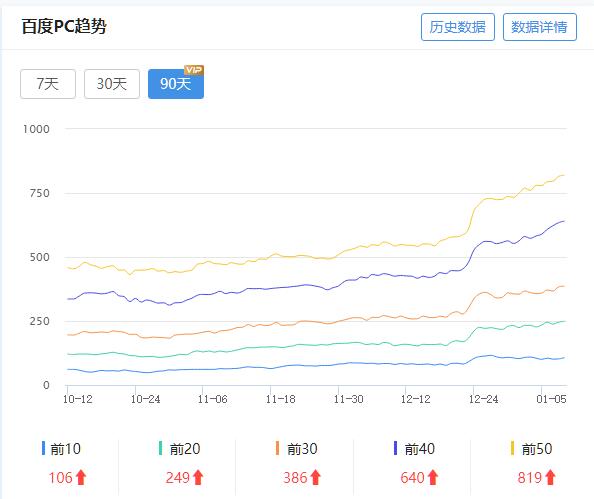Click the yellow 前50 color marker
The height and width of the screenshot is (499, 594).
(513, 448)
